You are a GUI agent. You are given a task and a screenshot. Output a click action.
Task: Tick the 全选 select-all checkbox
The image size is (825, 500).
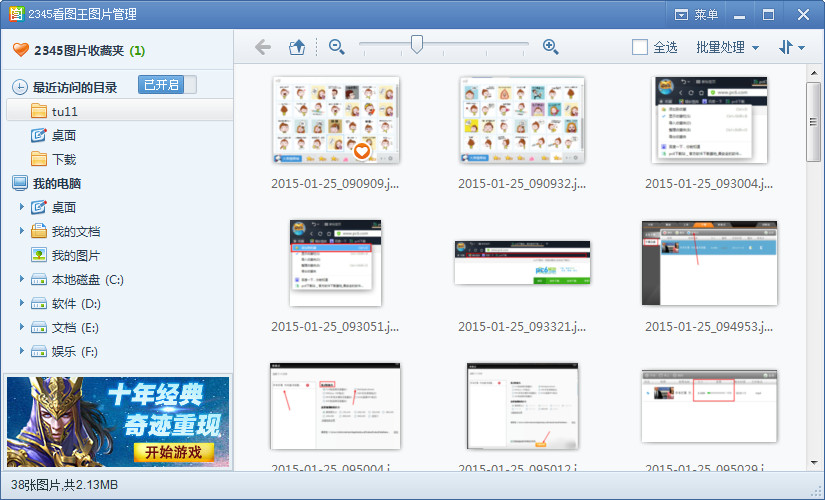tap(640, 47)
